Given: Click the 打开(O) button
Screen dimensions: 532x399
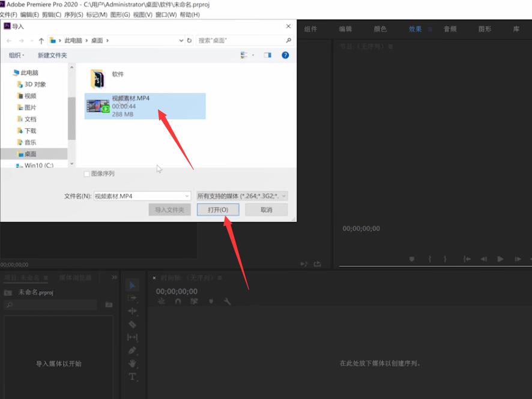Looking at the screenshot, I should (218, 210).
